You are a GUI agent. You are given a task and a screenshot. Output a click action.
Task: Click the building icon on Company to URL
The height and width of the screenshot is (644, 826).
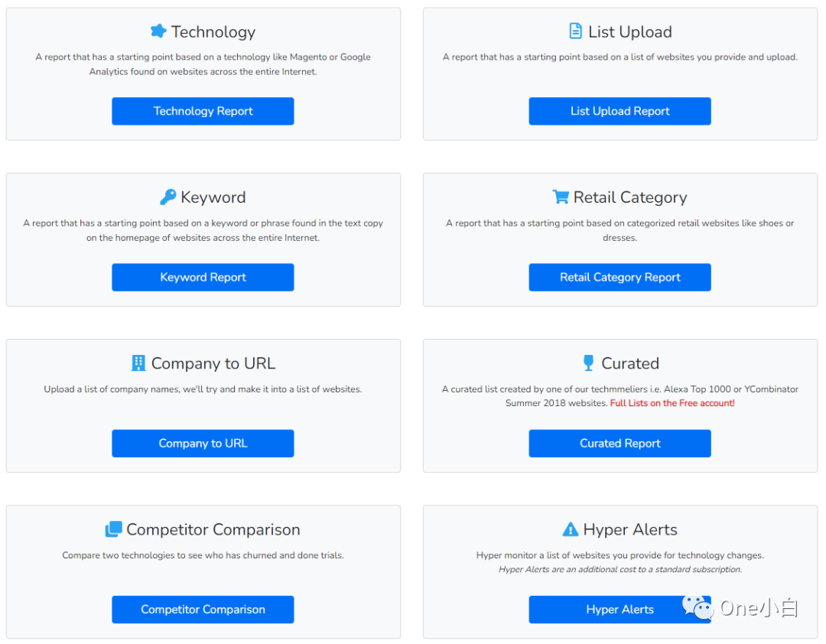click(140, 363)
